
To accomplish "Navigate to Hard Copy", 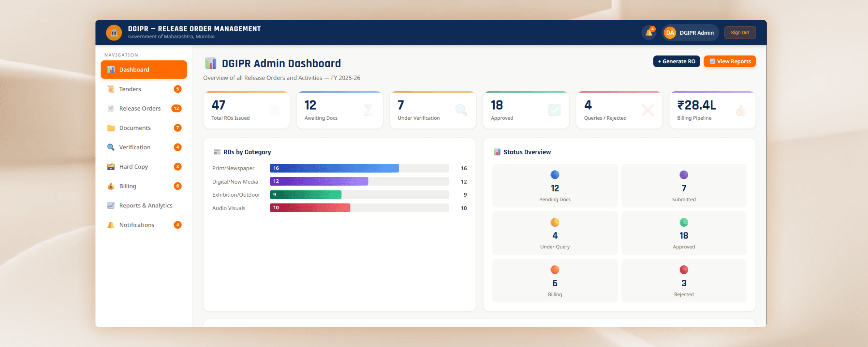I will (x=144, y=167).
